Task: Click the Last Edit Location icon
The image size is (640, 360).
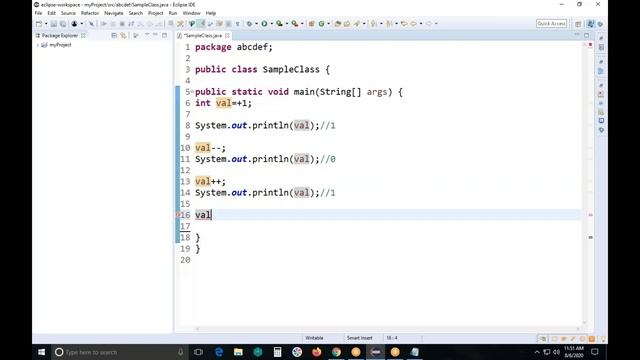Action: click(404, 24)
